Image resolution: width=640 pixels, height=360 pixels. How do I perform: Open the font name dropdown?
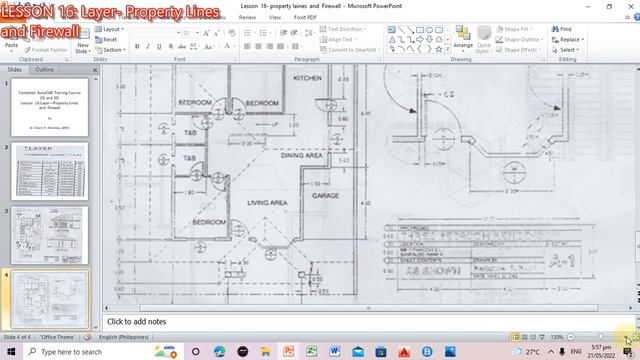(178, 33)
